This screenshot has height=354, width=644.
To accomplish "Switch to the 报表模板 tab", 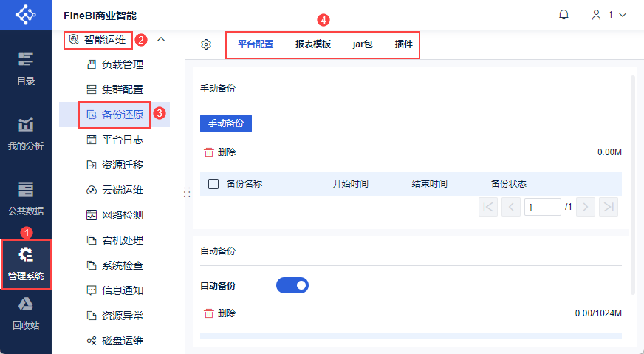I will tap(313, 44).
